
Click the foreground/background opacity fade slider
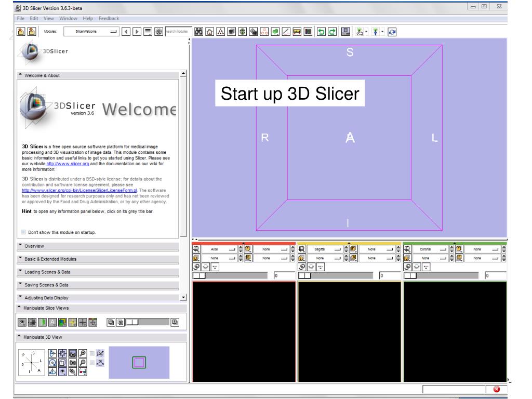[148, 322]
